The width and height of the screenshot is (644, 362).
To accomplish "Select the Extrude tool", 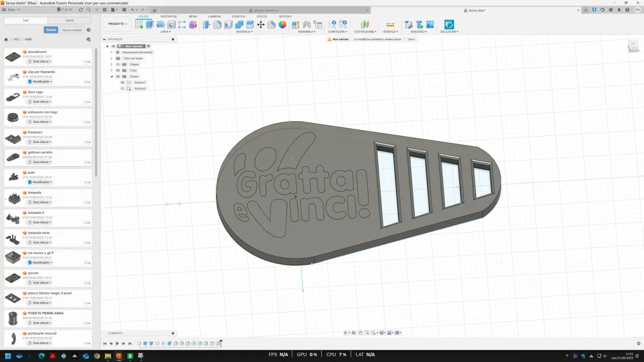I will pyautogui.click(x=149, y=24).
